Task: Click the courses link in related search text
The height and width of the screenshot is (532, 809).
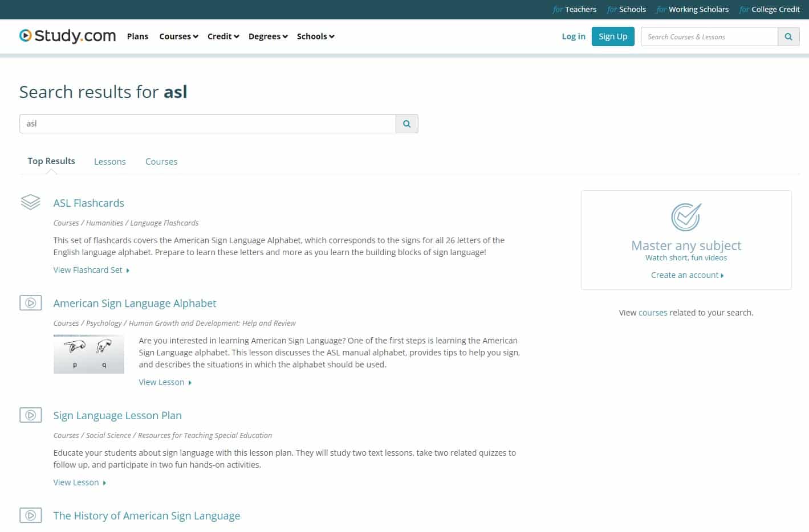Action: click(653, 313)
